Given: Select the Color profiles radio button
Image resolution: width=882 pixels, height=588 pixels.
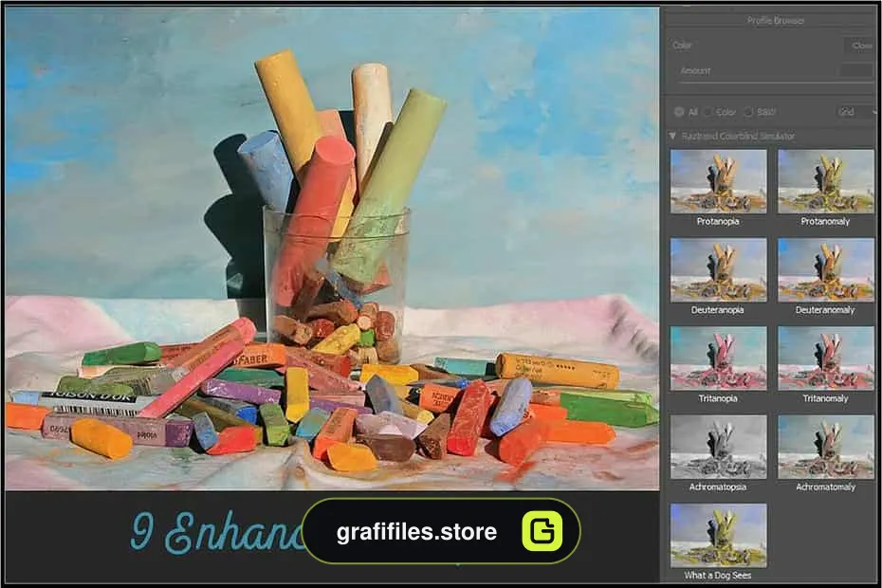Looking at the screenshot, I should pyautogui.click(x=707, y=112).
